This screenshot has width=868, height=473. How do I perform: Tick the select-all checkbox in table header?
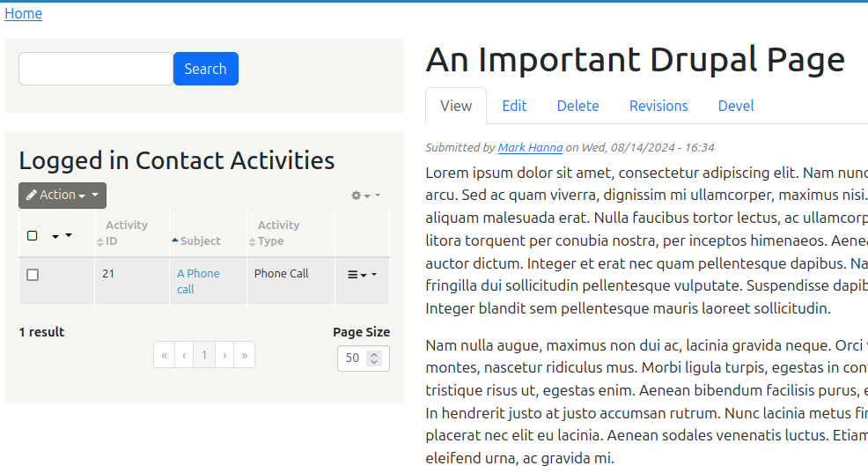(x=32, y=235)
